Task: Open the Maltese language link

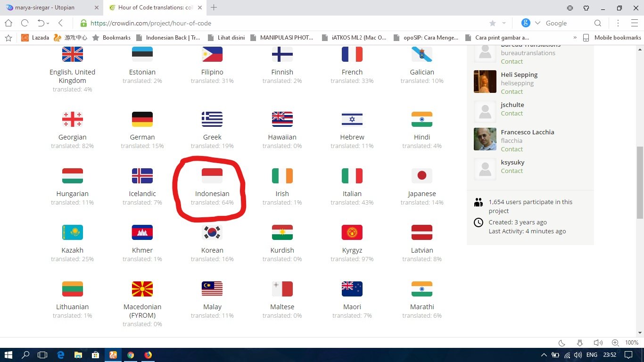Action: tap(282, 307)
